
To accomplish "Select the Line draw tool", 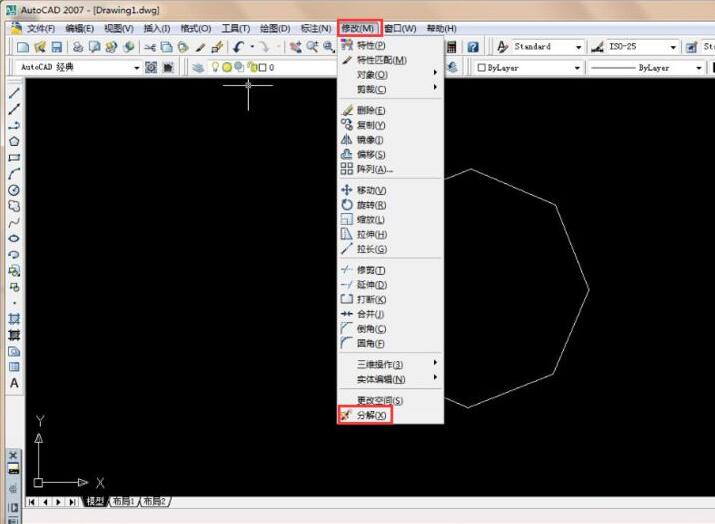I will pyautogui.click(x=14, y=93).
